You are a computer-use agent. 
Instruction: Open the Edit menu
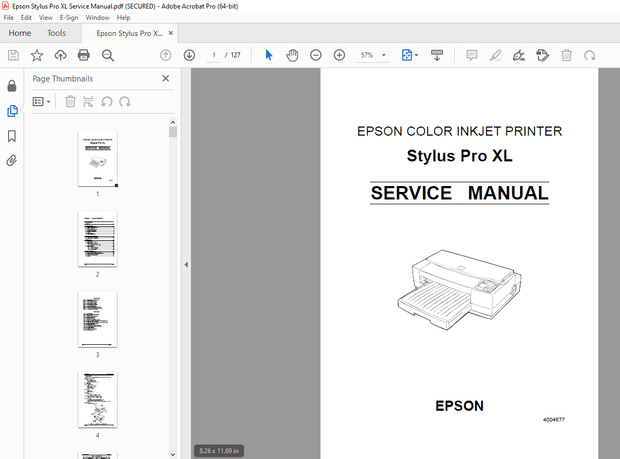coord(26,18)
